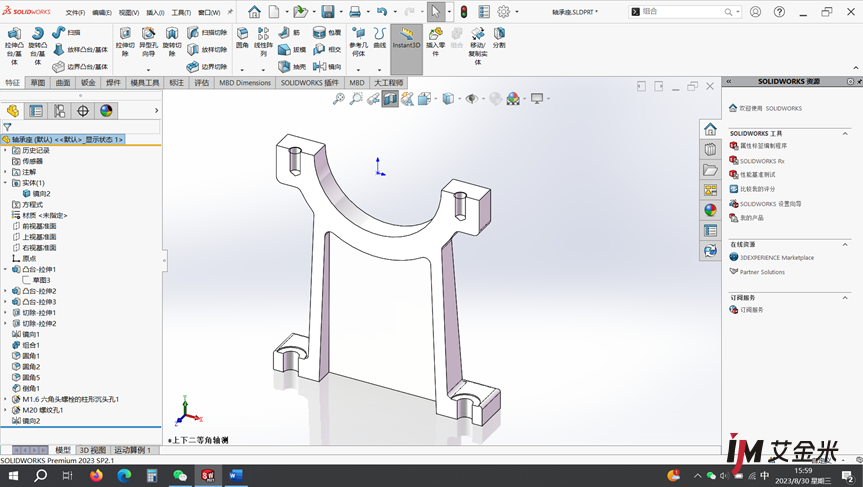Open the ConfigurationManager tab
The width and height of the screenshot is (863, 487).
[59, 111]
